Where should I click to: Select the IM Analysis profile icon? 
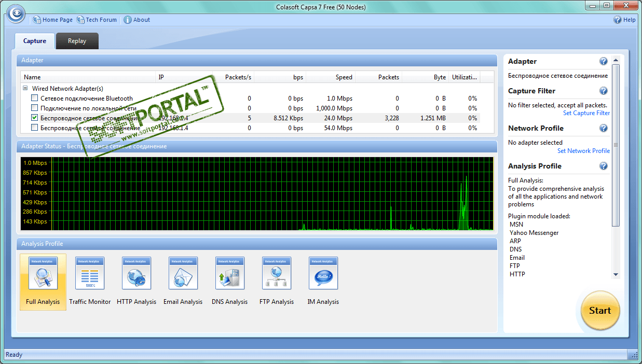[323, 273]
